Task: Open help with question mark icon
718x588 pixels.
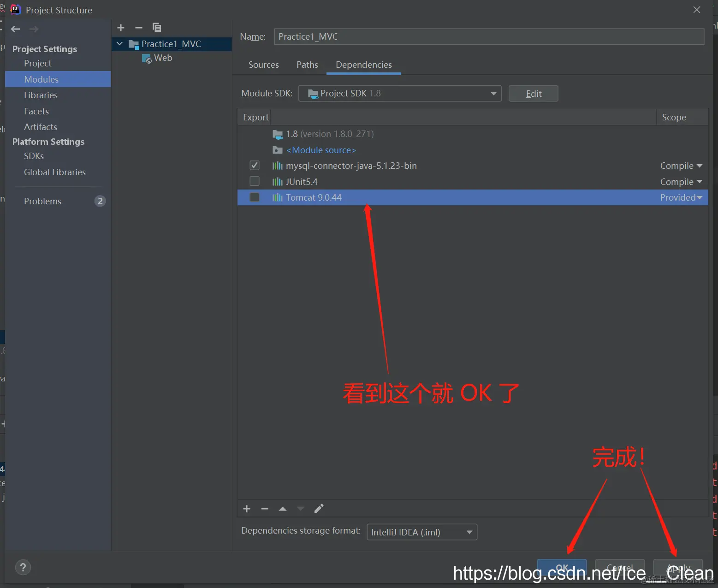Action: point(23,567)
